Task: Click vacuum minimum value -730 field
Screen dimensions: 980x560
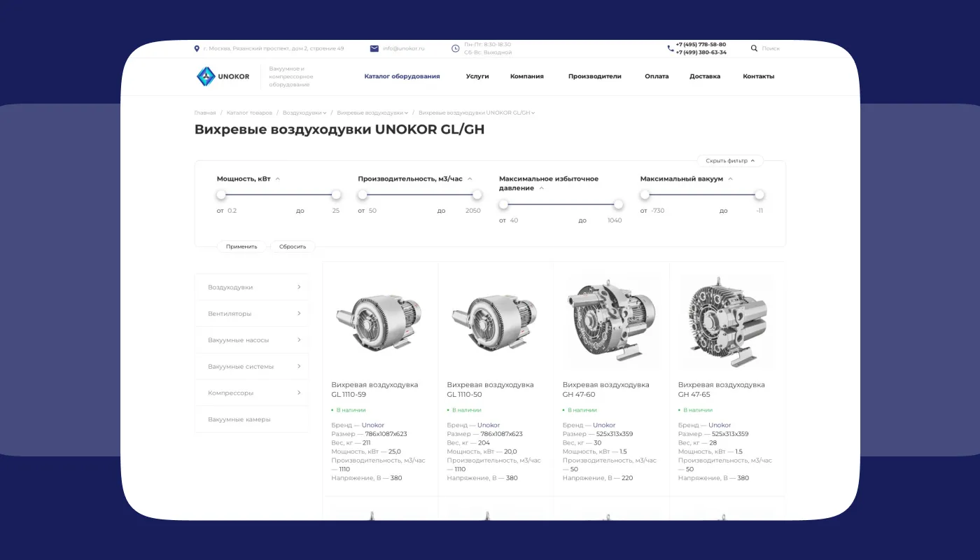Action: click(x=657, y=211)
